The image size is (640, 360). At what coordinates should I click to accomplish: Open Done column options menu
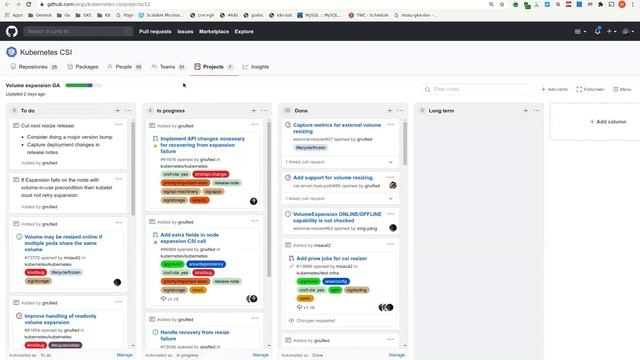[x=400, y=111]
